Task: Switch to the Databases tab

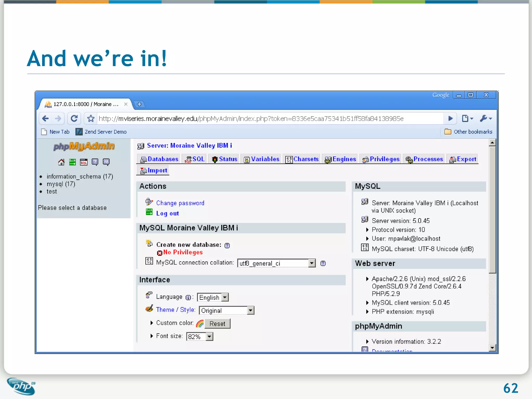Action: click(x=159, y=159)
